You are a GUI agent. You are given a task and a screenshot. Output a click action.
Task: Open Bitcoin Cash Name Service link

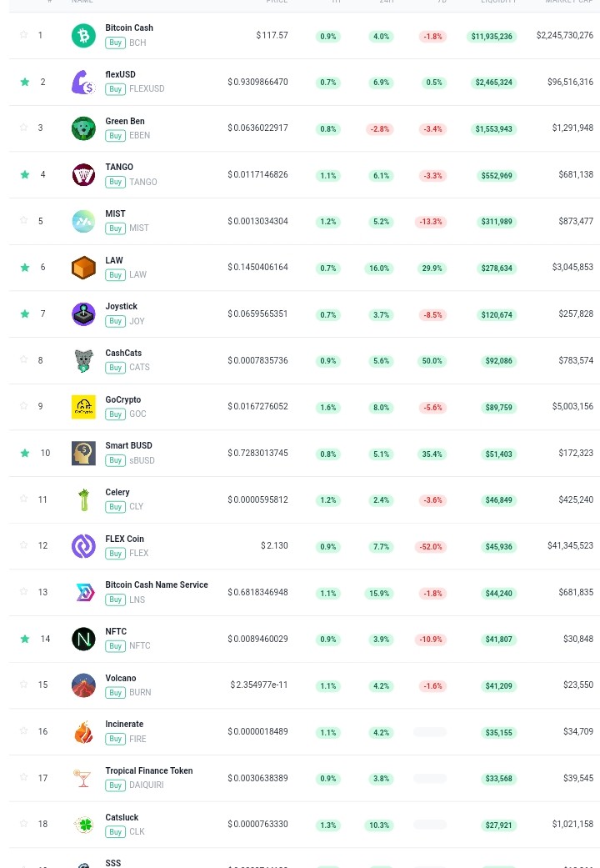pos(157,585)
